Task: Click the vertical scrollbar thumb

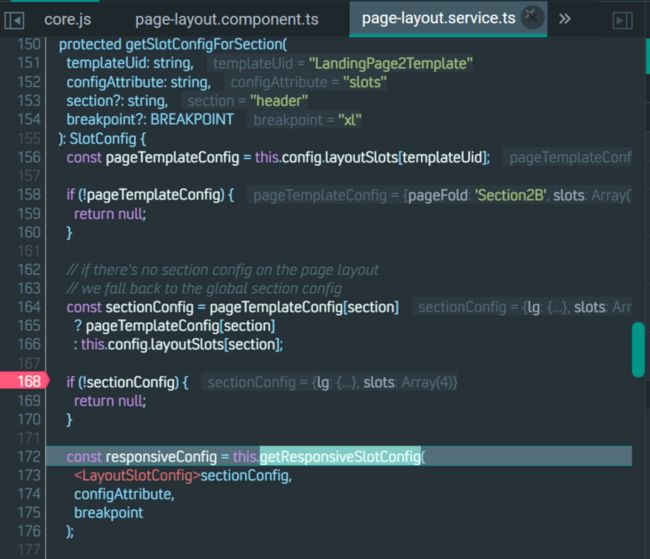Action: tap(638, 350)
